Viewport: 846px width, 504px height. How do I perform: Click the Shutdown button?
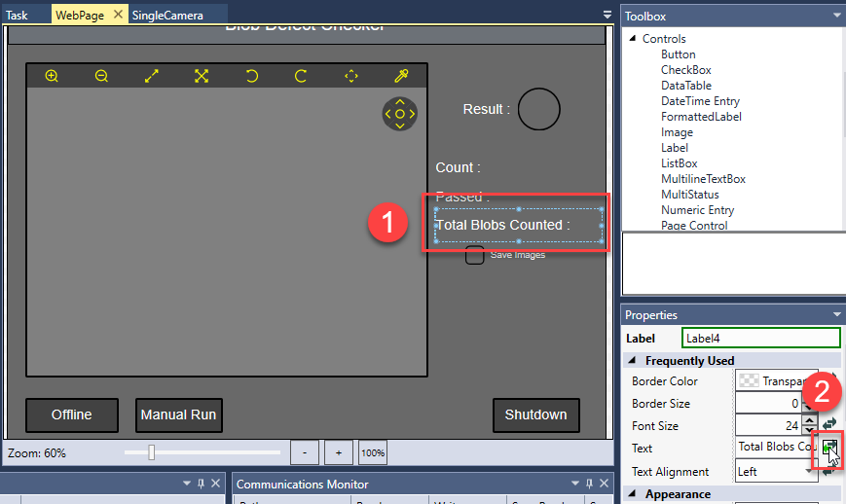[535, 414]
